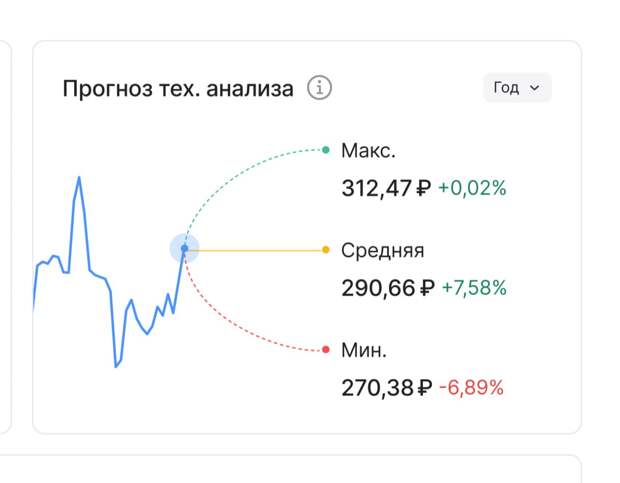Click the Мин. label
This screenshot has height=483, width=620.
pyautogui.click(x=364, y=350)
